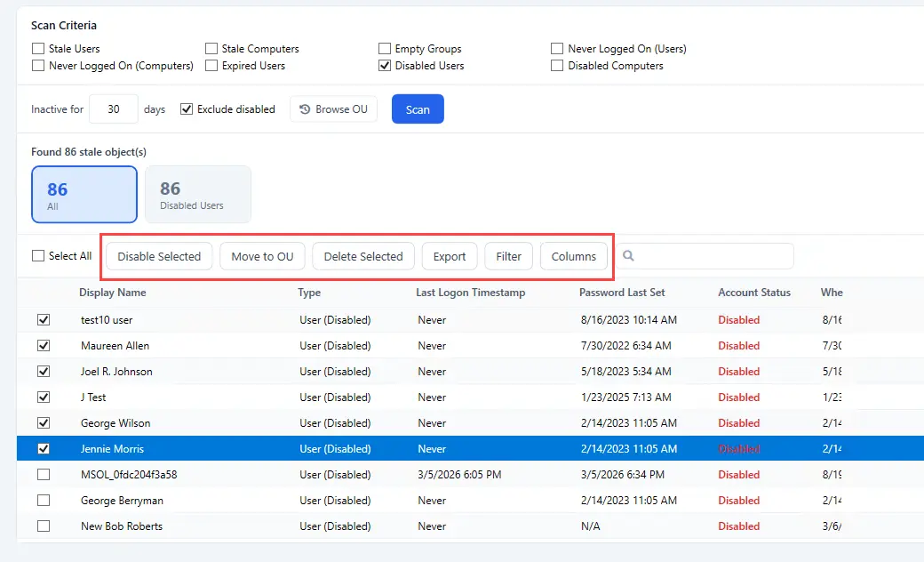Viewport: 924px width, 562px height.
Task: Click the 'Joel R. Johnson' entry
Action: coord(116,372)
